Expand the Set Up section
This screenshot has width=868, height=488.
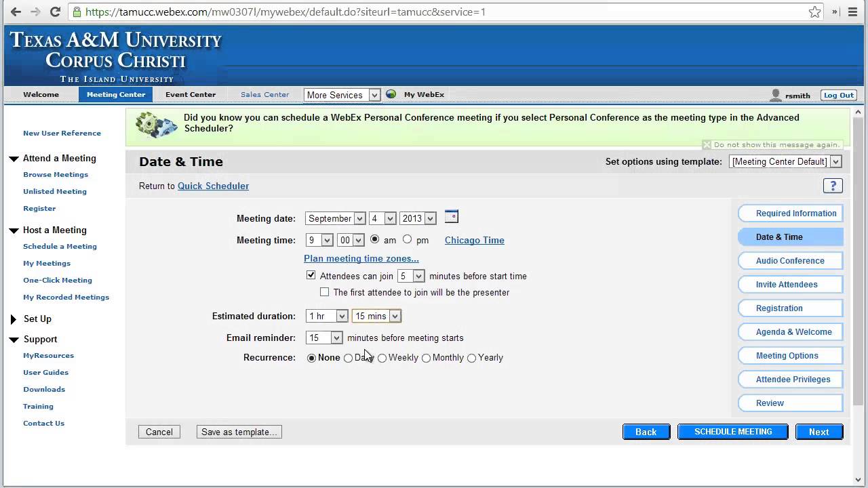pyautogui.click(x=14, y=319)
